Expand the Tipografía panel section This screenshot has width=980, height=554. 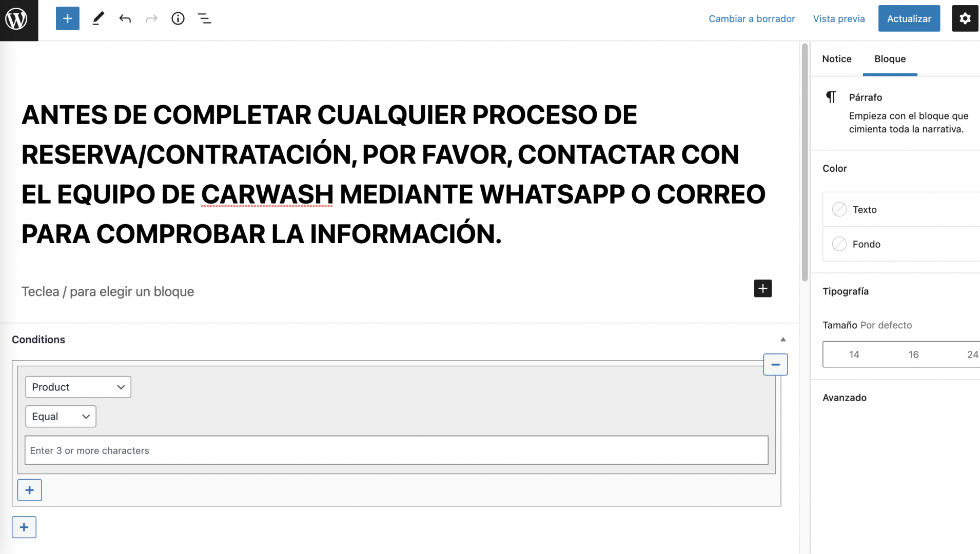pyautogui.click(x=846, y=291)
